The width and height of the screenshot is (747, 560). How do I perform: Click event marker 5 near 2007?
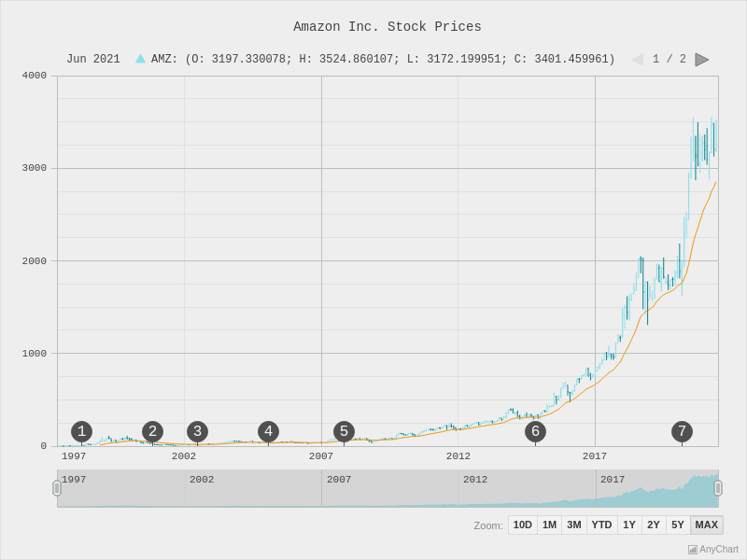tap(344, 431)
